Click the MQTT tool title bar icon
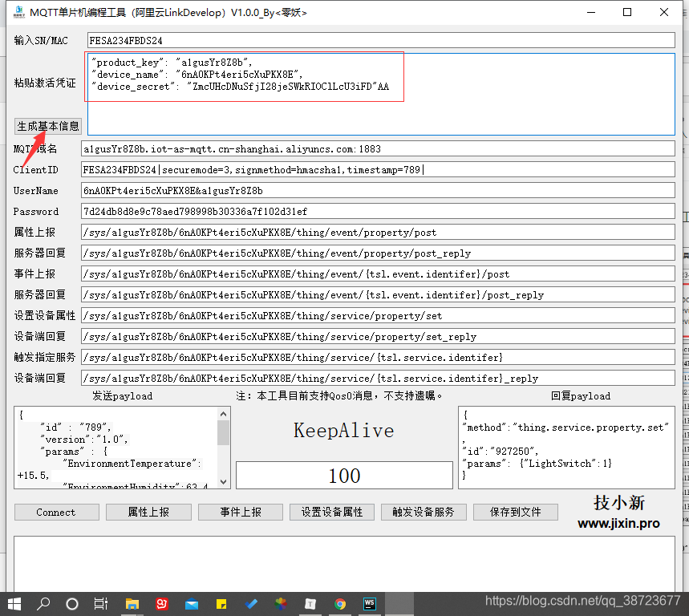The height and width of the screenshot is (616, 689). click(19, 12)
